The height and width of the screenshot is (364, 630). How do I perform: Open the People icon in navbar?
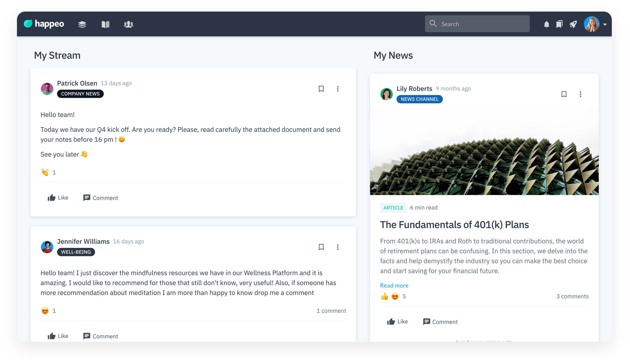[128, 24]
